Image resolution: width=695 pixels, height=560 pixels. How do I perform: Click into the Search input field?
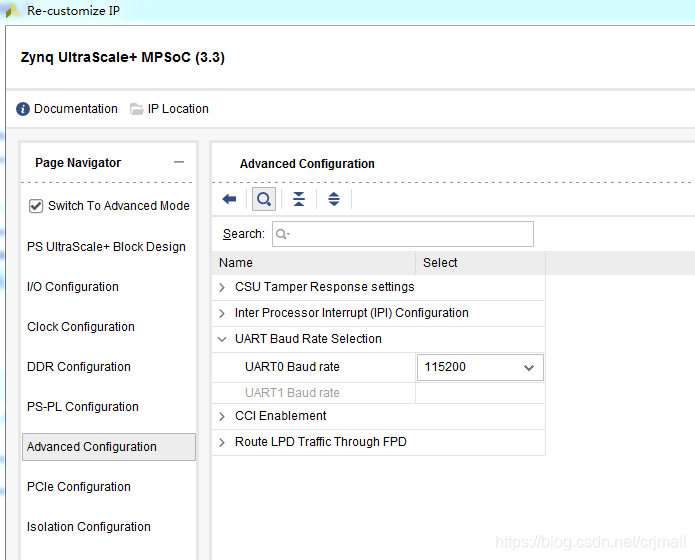(403, 234)
